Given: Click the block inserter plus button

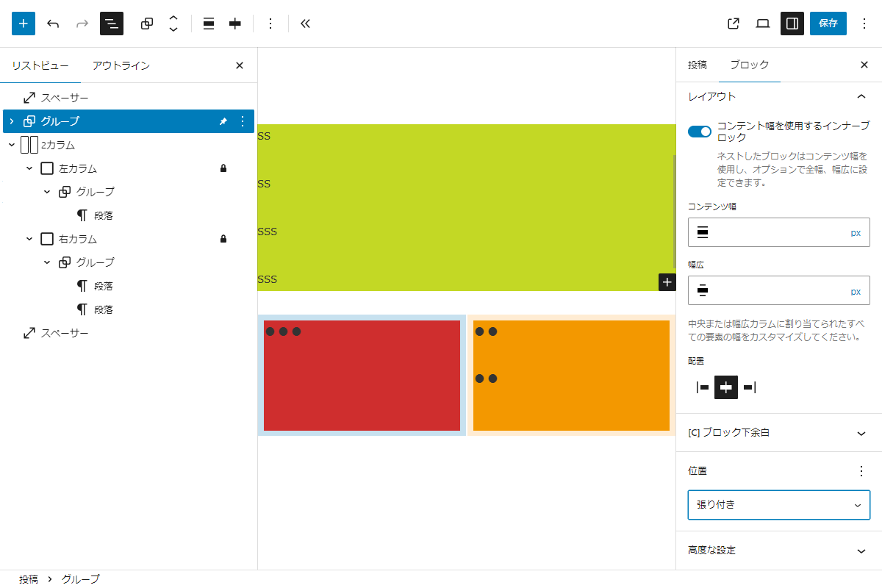Looking at the screenshot, I should coord(24,24).
